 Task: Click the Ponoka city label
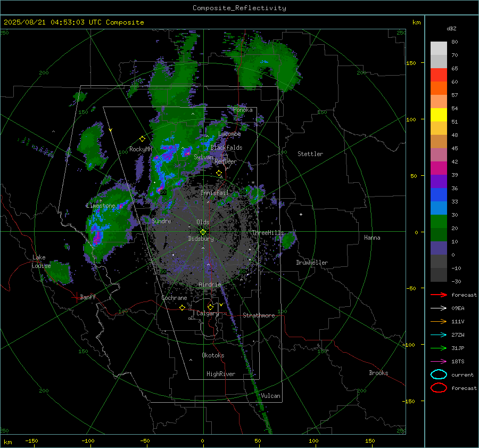(x=243, y=110)
